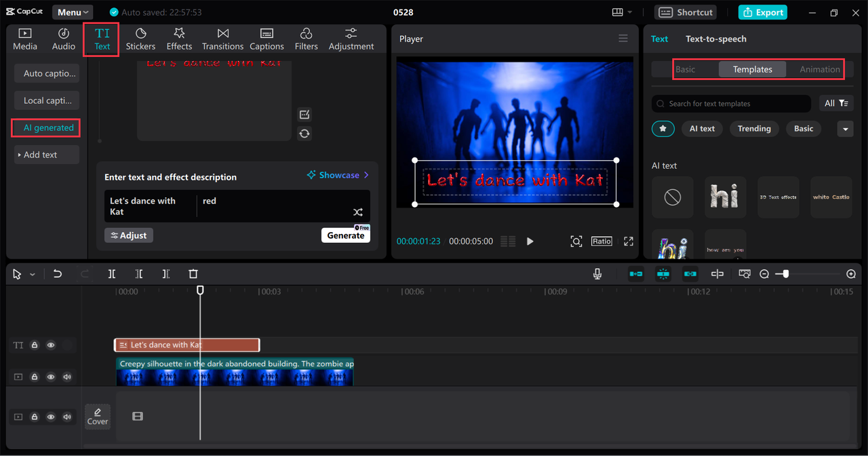
Task: Click the Cover edit button
Action: pyautogui.click(x=98, y=417)
